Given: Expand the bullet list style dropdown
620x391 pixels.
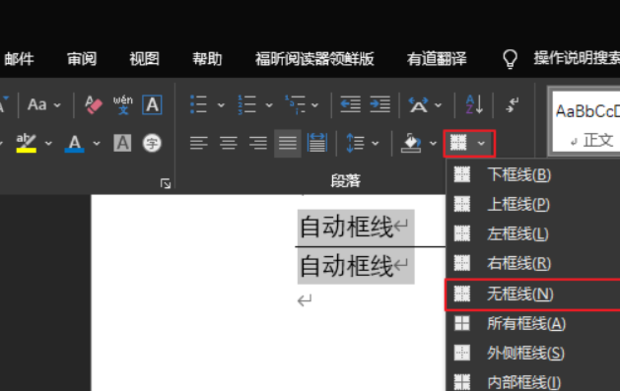Looking at the screenshot, I should pyautogui.click(x=221, y=105).
